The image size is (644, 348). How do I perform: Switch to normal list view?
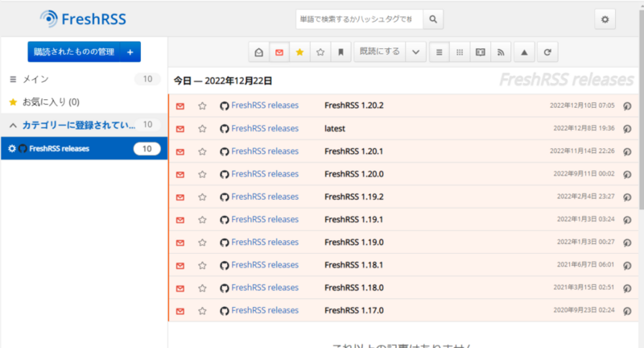[x=439, y=52]
